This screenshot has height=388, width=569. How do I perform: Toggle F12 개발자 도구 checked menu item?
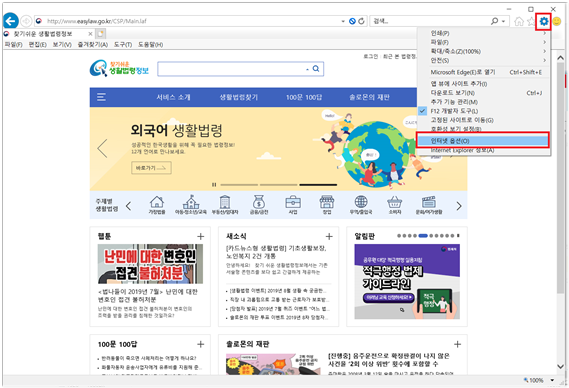(454, 111)
